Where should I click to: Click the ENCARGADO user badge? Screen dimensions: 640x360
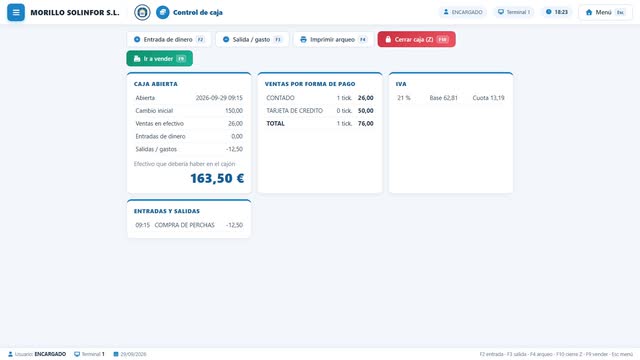(x=463, y=12)
